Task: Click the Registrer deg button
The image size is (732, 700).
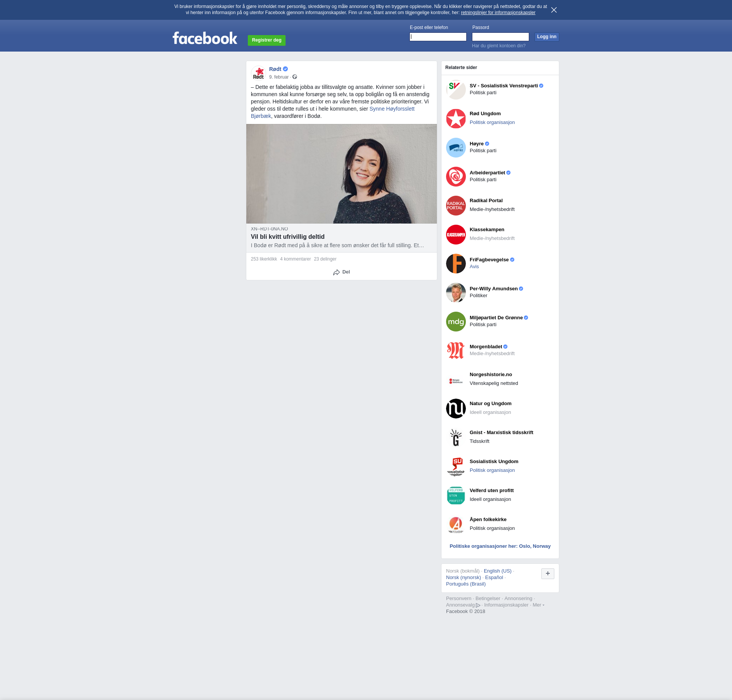Action: [x=266, y=40]
